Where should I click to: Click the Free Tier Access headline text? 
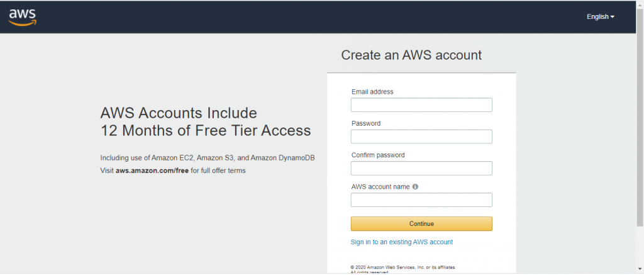206,121
